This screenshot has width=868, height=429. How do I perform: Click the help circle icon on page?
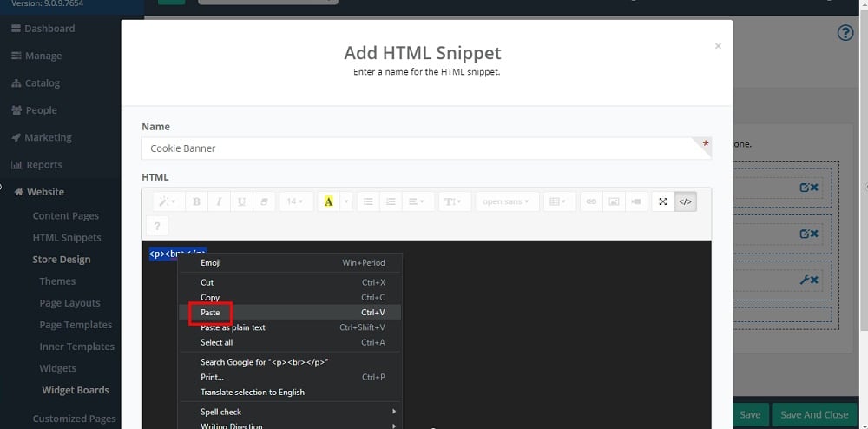[845, 33]
